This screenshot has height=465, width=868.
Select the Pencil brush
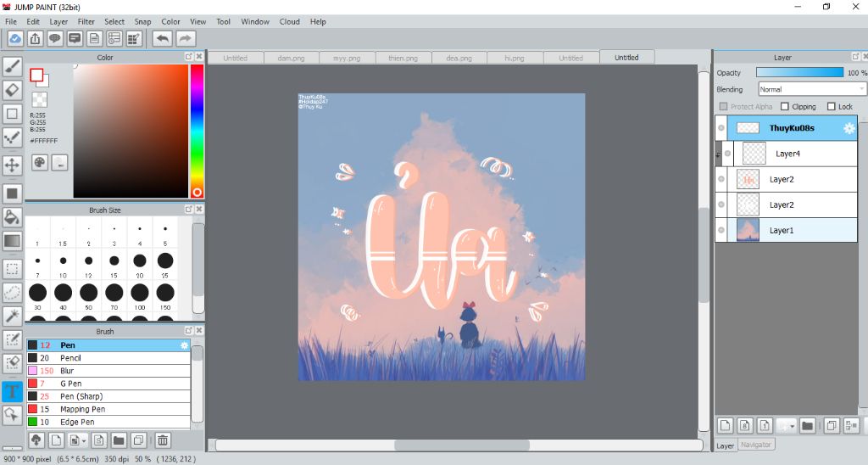pos(108,358)
